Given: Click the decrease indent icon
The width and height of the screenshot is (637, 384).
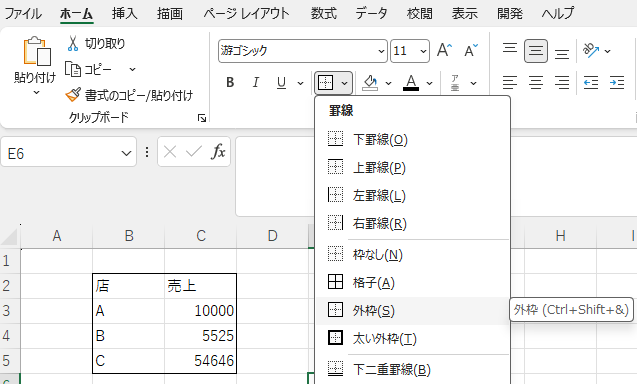Looking at the screenshot, I should (591, 83).
